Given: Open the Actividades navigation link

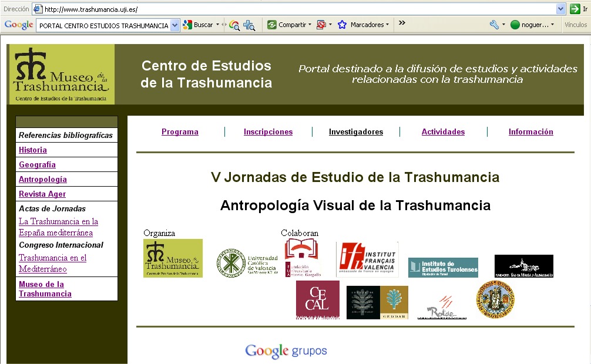Looking at the screenshot, I should pyautogui.click(x=443, y=132).
